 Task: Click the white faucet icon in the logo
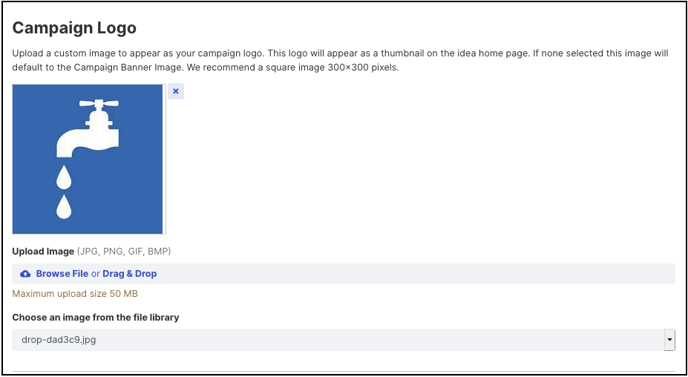pyautogui.click(x=88, y=128)
